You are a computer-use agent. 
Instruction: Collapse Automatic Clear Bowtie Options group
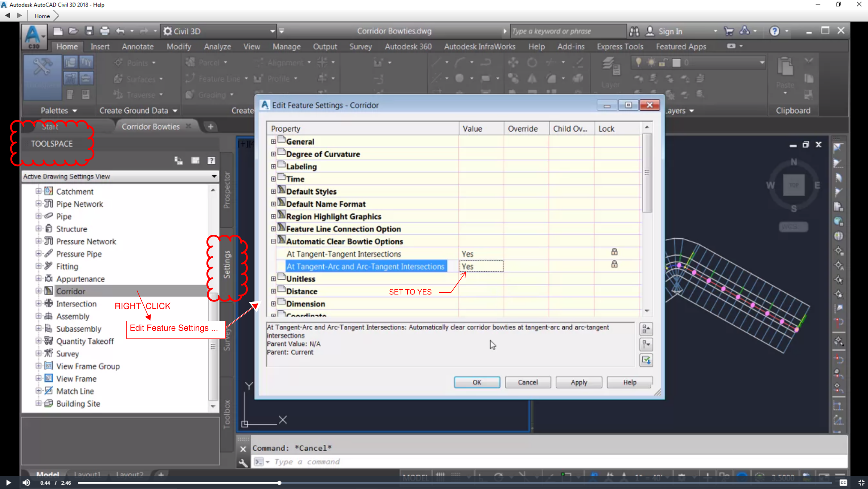(273, 241)
